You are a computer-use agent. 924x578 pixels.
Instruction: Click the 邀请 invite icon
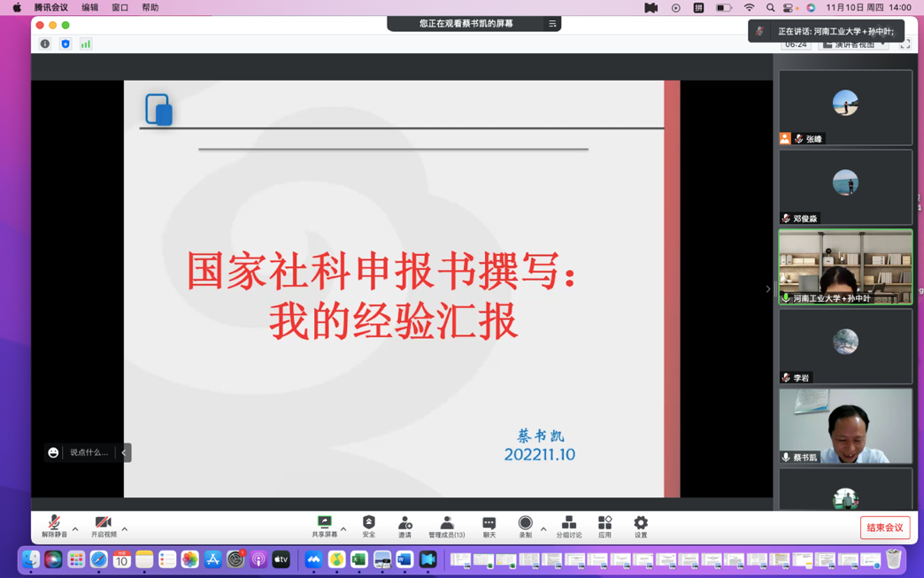tap(404, 524)
